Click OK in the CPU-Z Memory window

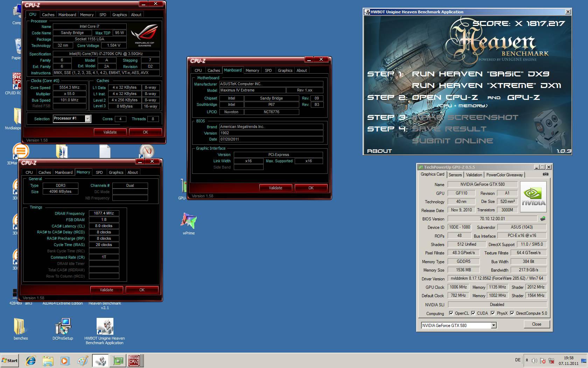pyautogui.click(x=142, y=290)
